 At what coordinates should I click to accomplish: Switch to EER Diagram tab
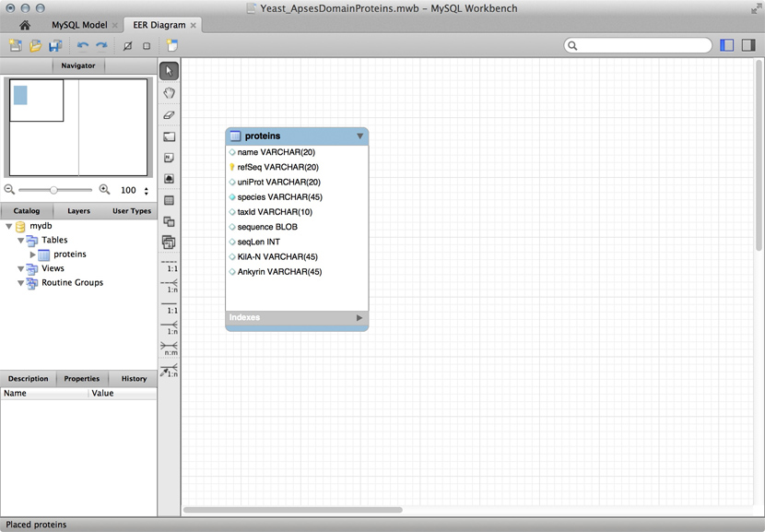coord(159,25)
